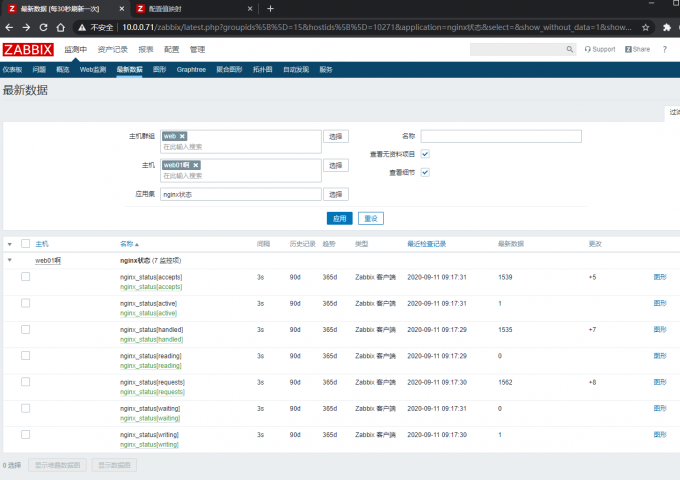Screen dimensions: 680x480
Task: Open the browser extensions puzzle icon
Action: point(667,27)
